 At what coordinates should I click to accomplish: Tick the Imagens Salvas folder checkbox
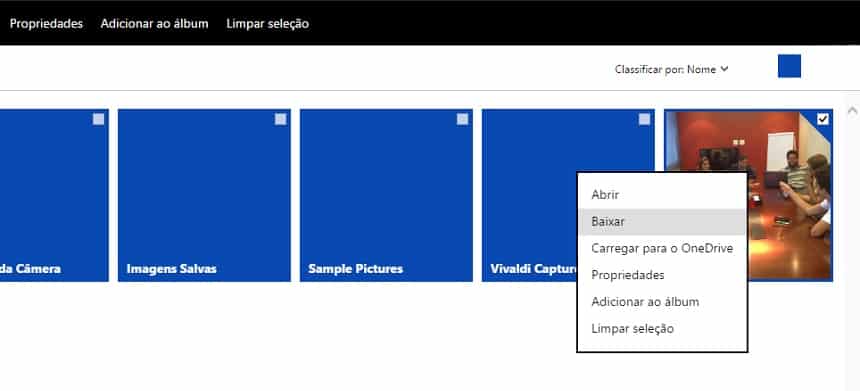pyautogui.click(x=280, y=119)
